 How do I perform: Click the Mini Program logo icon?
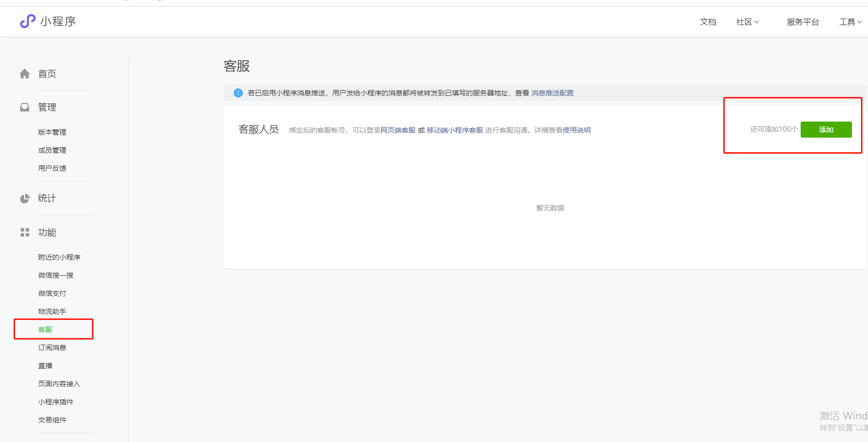(x=28, y=21)
